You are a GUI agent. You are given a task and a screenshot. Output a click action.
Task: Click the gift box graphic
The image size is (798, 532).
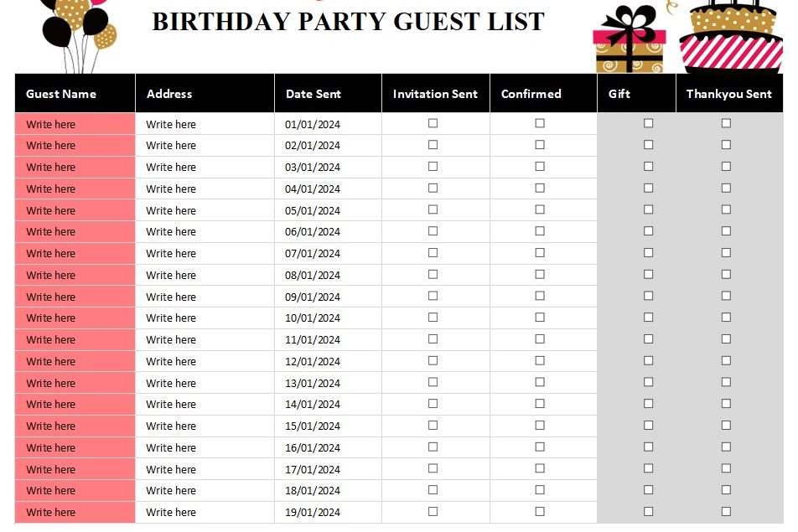pos(630,42)
